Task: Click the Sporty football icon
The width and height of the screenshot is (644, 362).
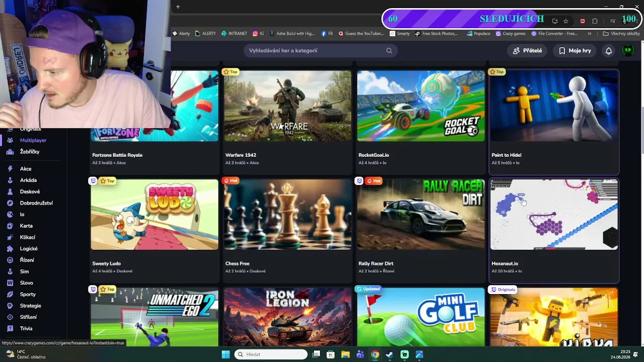Action: click(10, 294)
